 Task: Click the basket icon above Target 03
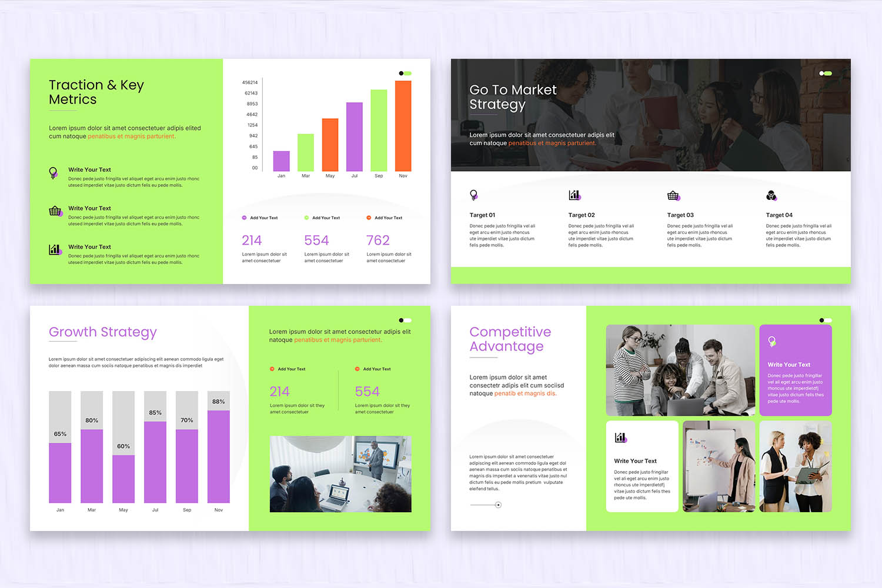pos(673,195)
